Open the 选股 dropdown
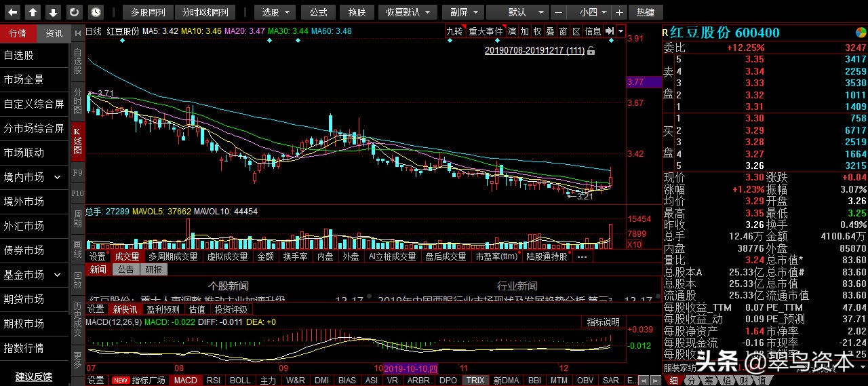868x386 pixels. [275, 12]
